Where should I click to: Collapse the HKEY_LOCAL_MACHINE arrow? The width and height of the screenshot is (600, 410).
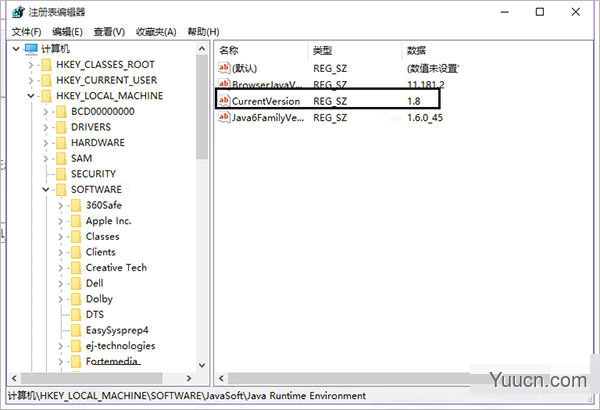tap(31, 96)
